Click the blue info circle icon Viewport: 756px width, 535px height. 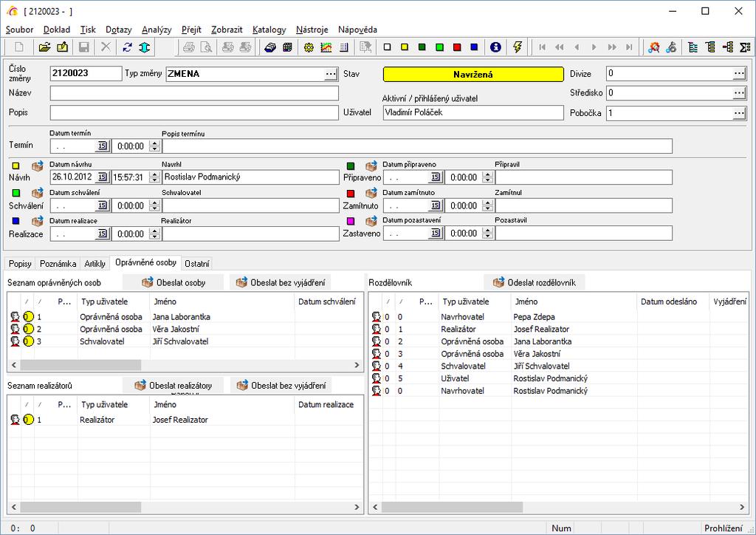tap(495, 47)
